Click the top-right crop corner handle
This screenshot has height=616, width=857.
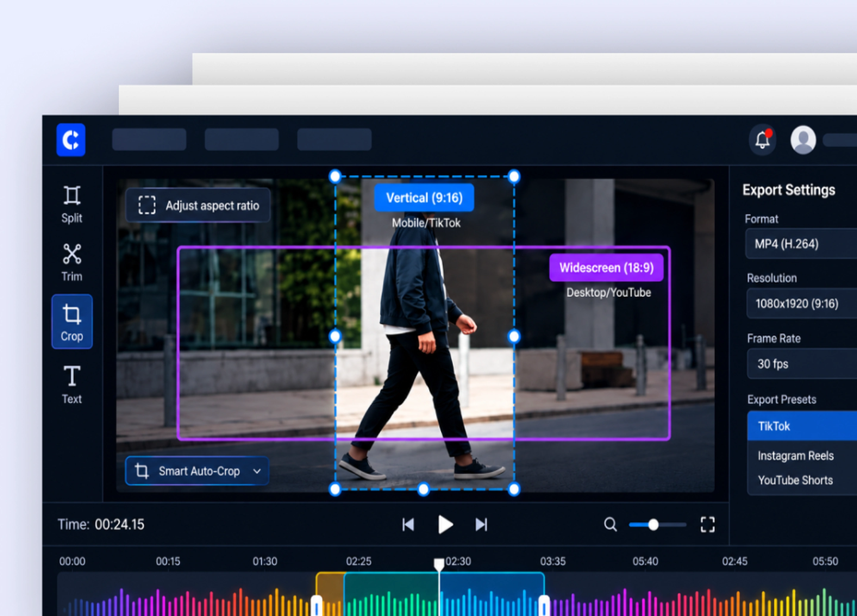pyautogui.click(x=514, y=176)
